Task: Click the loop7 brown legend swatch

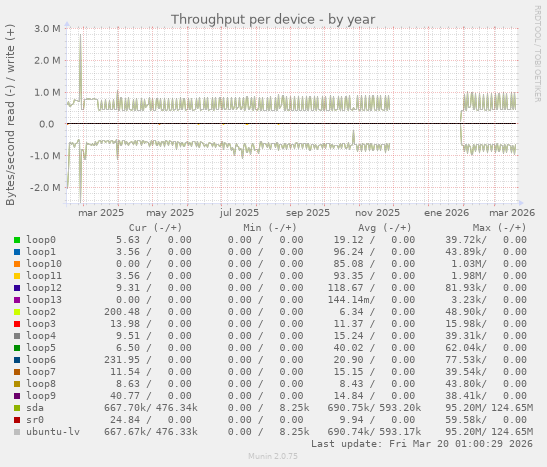Action: [x=17, y=372]
